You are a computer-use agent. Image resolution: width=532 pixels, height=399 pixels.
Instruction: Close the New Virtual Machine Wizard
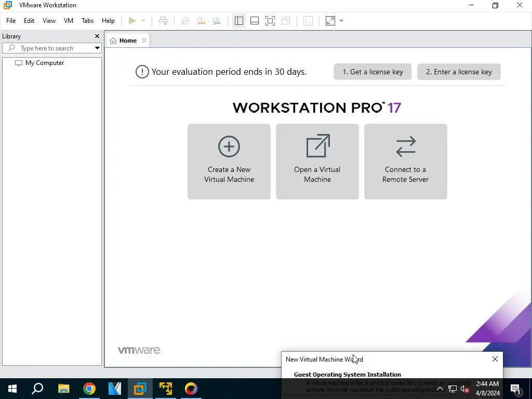pos(495,359)
